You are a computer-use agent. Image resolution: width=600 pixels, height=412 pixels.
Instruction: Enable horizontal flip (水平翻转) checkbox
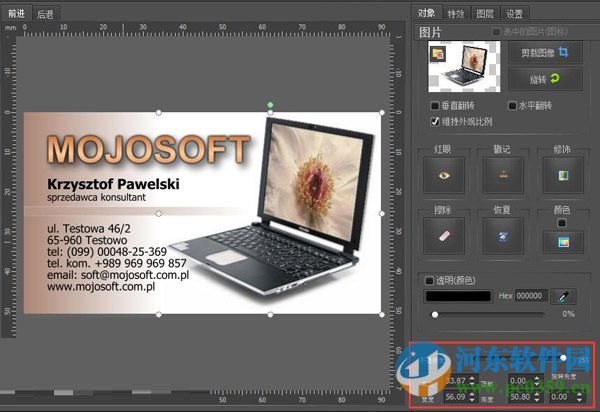512,105
